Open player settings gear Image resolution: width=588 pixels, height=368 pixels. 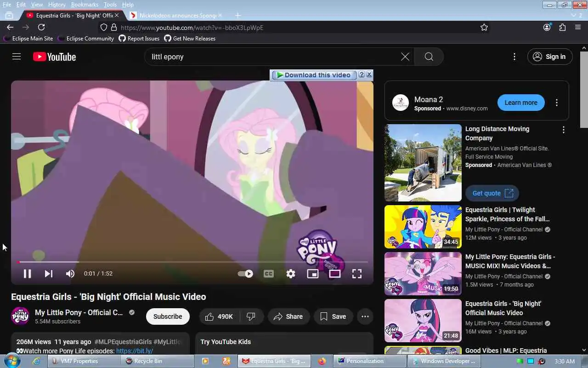point(291,274)
